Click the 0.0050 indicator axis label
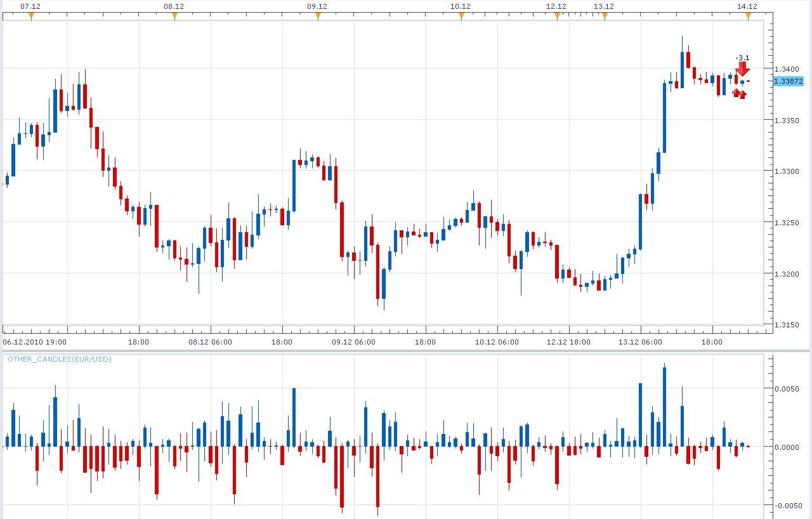Screen dimensions: 812x519 click(787, 388)
